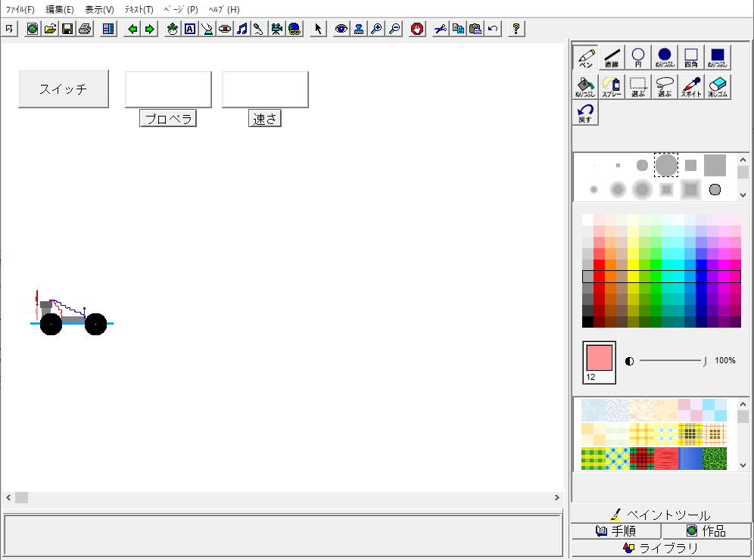Select the Spray (スプレー) tool

(612, 87)
